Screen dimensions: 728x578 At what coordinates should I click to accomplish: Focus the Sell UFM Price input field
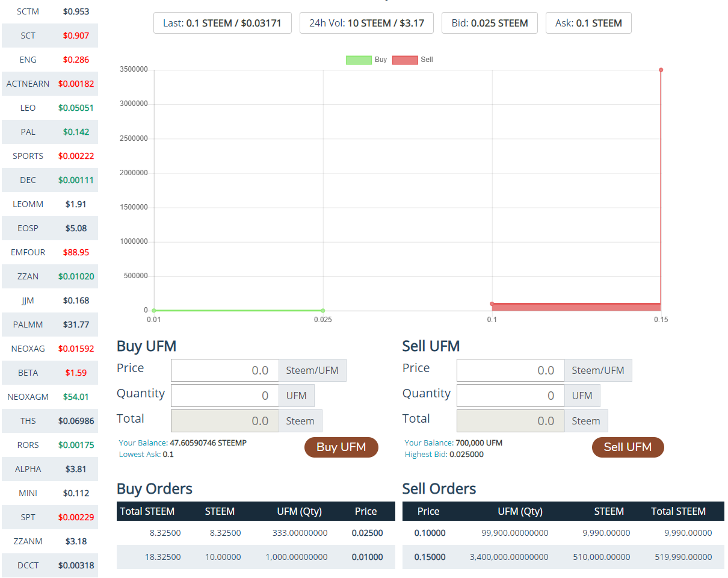click(511, 370)
